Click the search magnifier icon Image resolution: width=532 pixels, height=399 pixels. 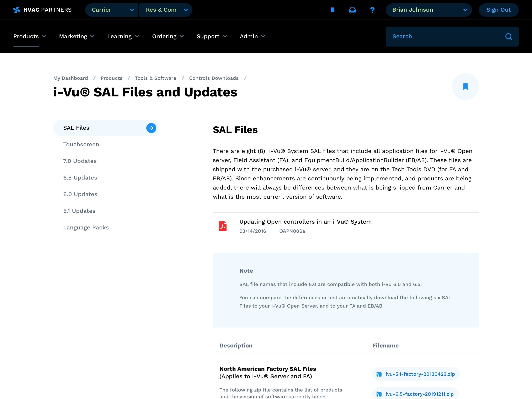(509, 37)
